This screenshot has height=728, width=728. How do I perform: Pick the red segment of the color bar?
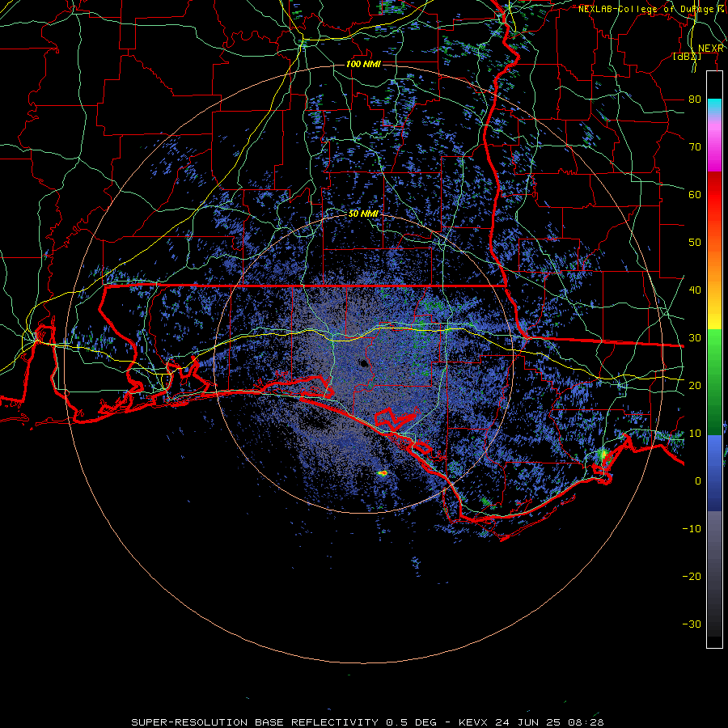(x=714, y=195)
